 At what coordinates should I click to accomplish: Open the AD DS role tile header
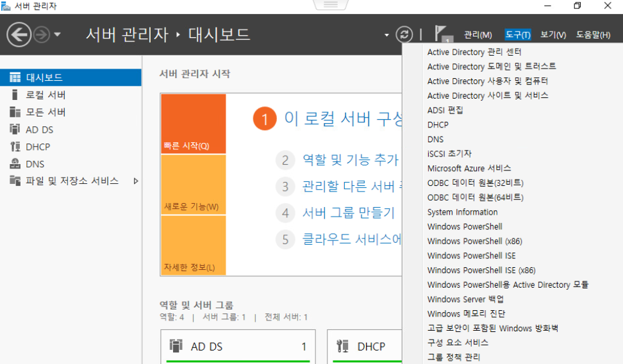(x=238, y=347)
